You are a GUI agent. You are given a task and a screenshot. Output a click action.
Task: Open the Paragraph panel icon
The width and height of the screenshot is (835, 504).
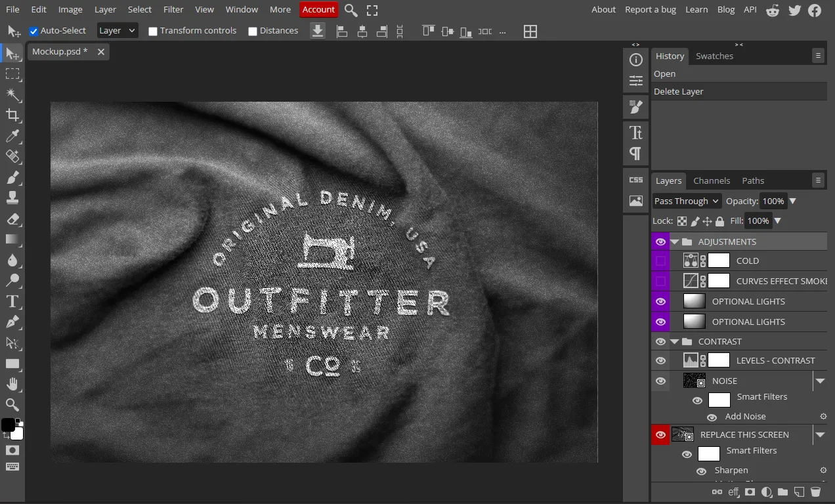[x=635, y=153]
